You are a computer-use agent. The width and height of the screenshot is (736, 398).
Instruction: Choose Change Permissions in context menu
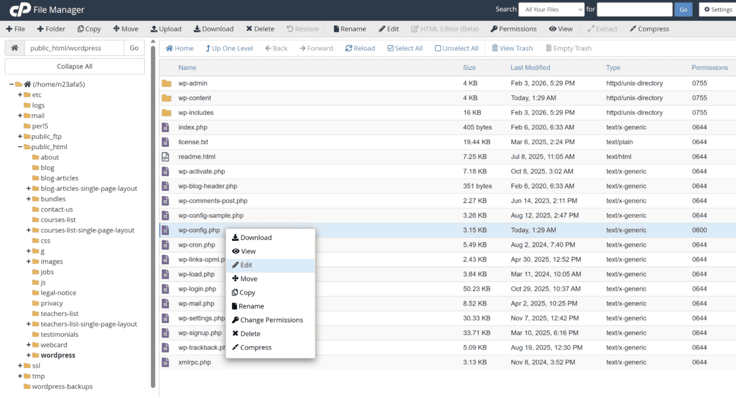tap(270, 320)
